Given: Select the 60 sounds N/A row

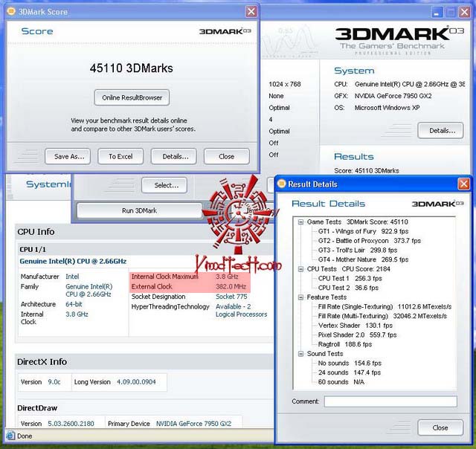Looking at the screenshot, I should click(x=341, y=382).
